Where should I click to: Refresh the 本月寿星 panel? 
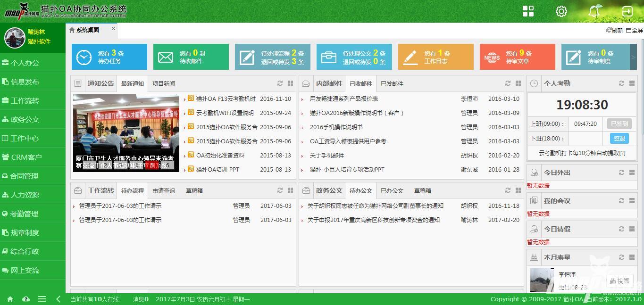tap(621, 257)
